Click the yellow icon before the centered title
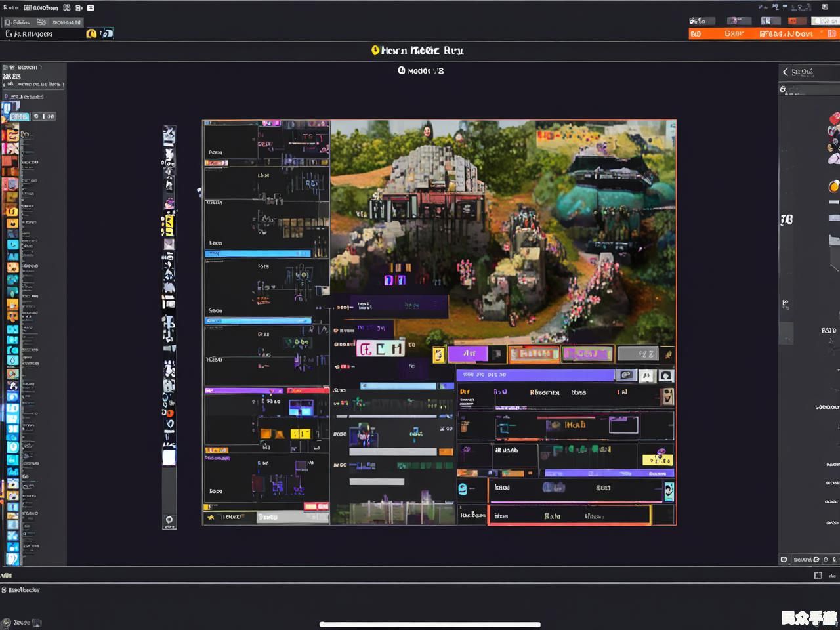The height and width of the screenshot is (630, 840). (375, 50)
